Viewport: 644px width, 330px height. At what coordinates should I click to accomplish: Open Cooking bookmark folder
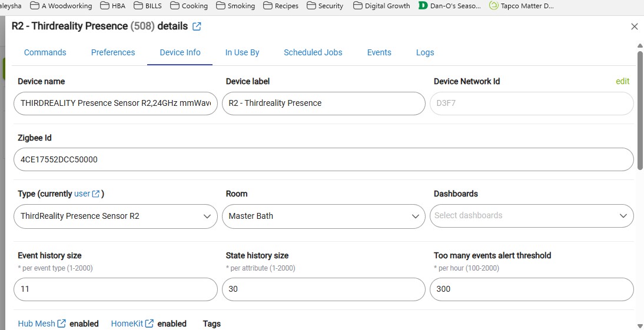pyautogui.click(x=189, y=6)
